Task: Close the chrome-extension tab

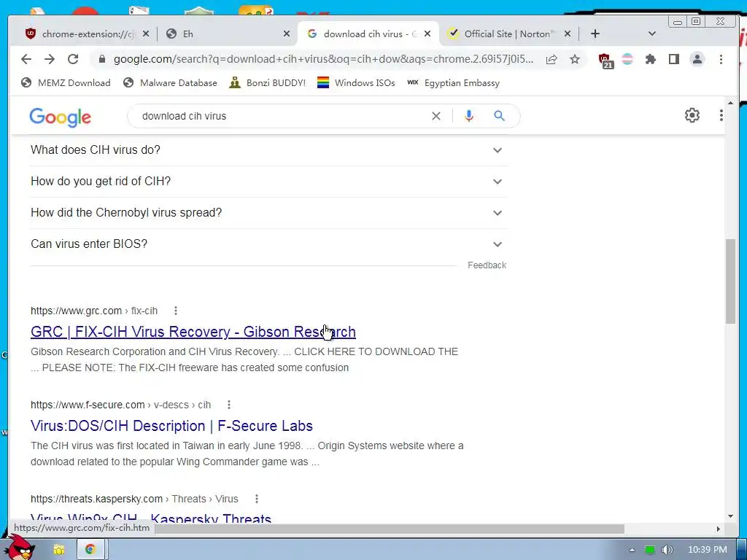Action: (x=146, y=34)
